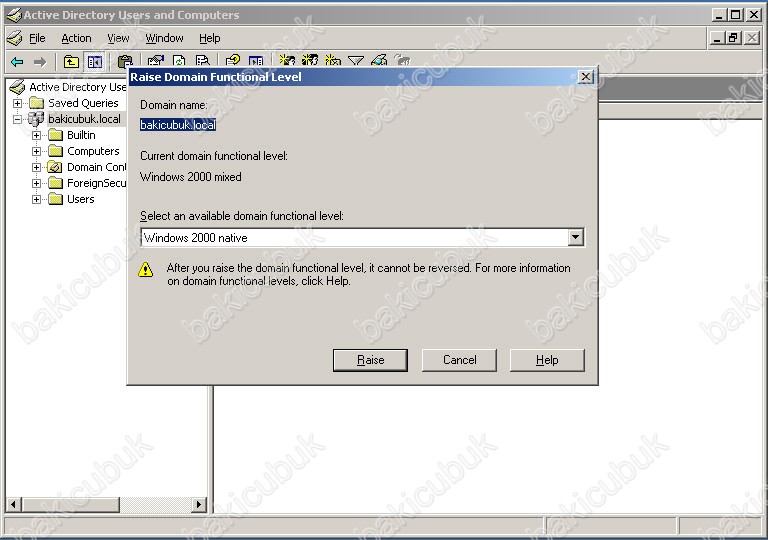This screenshot has height=540, width=768.
Task: Select the ForeignSecu tree item label
Action: [96, 183]
